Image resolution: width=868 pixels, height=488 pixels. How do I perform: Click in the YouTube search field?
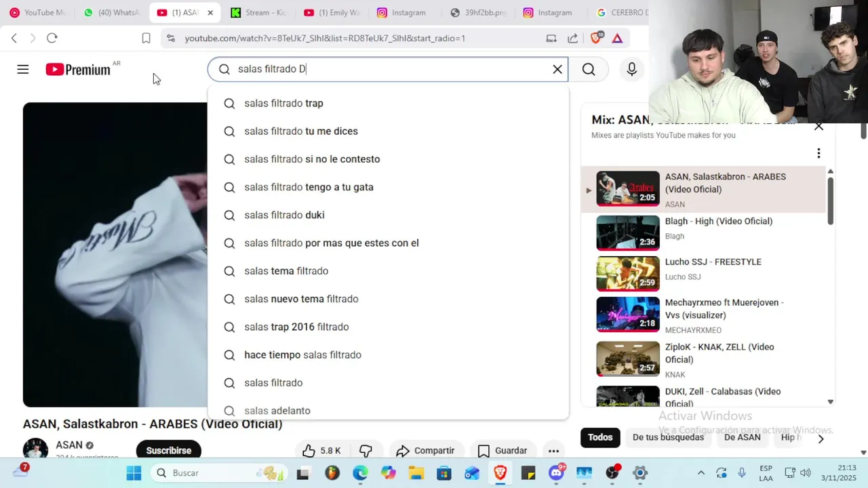pos(388,69)
